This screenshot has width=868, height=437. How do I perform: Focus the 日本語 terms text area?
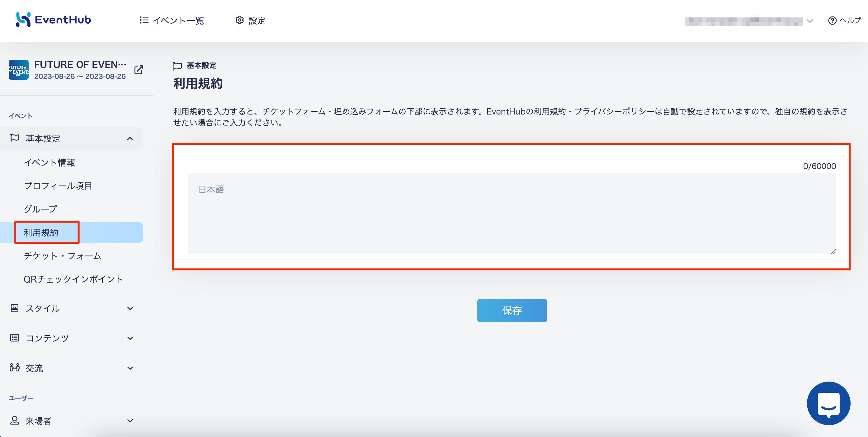pos(512,214)
